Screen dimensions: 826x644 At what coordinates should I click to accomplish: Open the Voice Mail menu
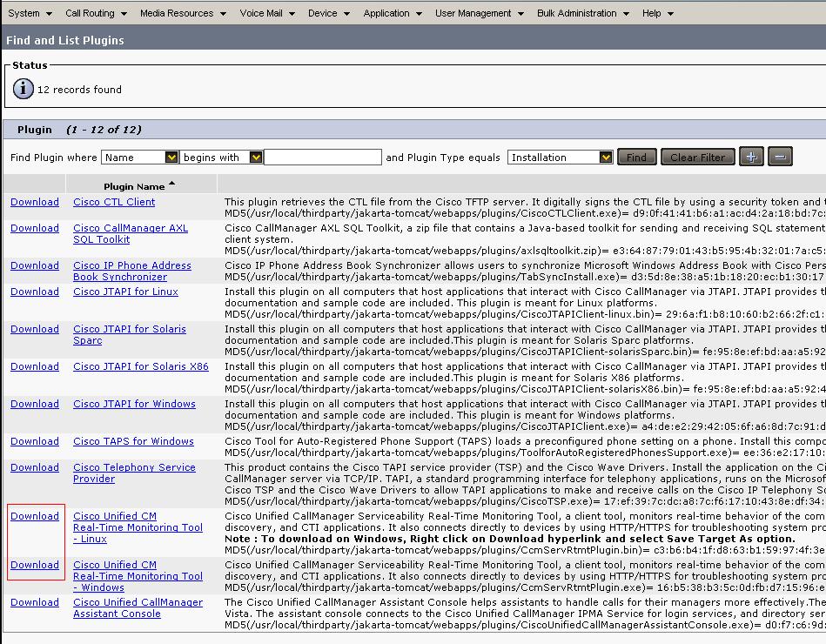(x=267, y=13)
